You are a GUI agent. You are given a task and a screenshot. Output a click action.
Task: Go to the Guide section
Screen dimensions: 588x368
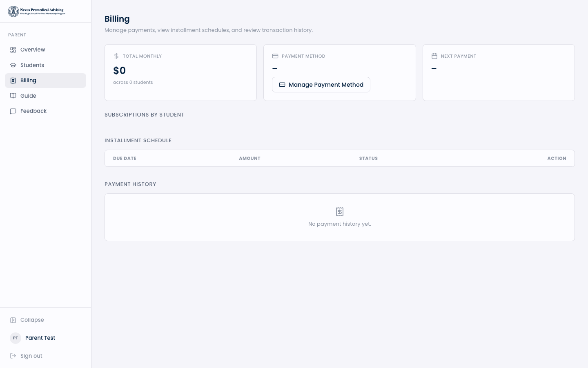pyautogui.click(x=28, y=96)
